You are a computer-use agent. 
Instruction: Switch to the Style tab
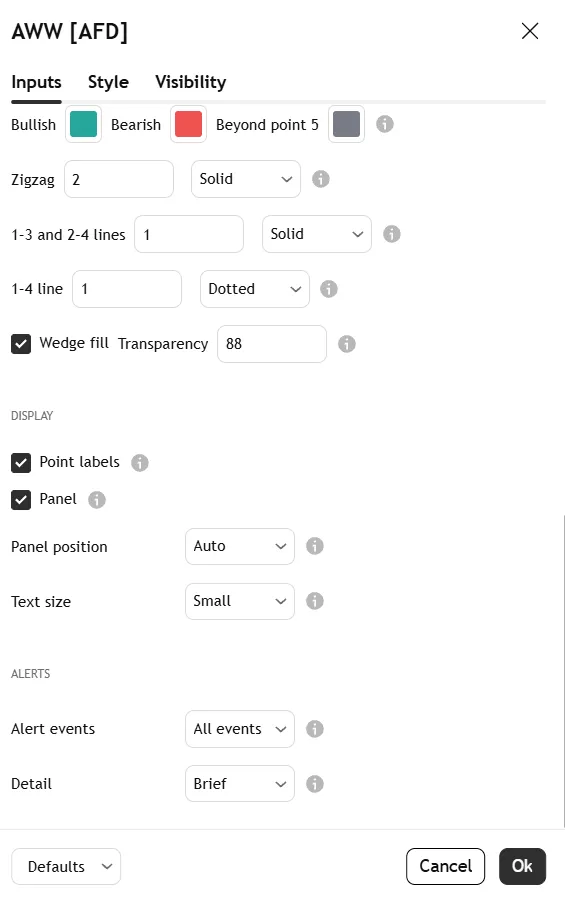108,82
